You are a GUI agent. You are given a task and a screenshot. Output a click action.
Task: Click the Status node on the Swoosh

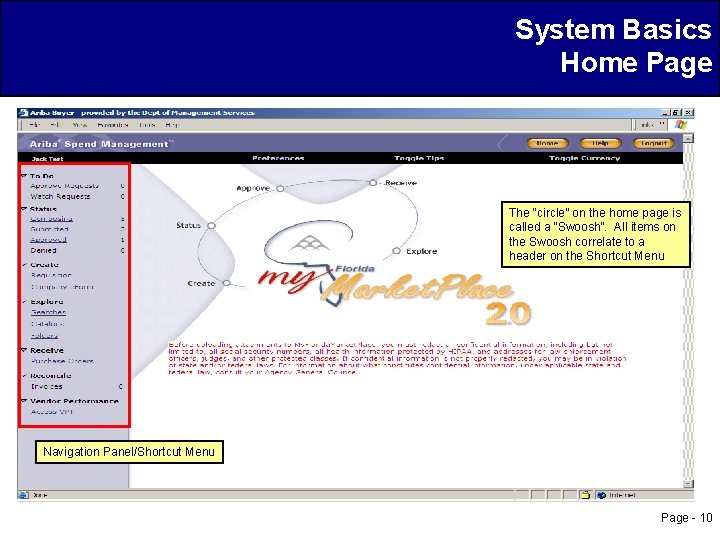coord(211,225)
